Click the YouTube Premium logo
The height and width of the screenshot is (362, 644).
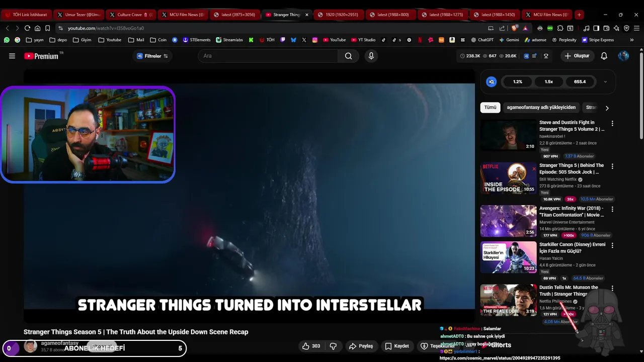[x=41, y=56]
